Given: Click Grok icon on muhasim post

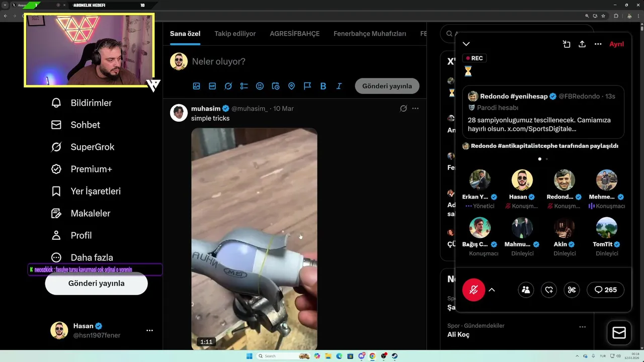Looking at the screenshot, I should 403,109.
